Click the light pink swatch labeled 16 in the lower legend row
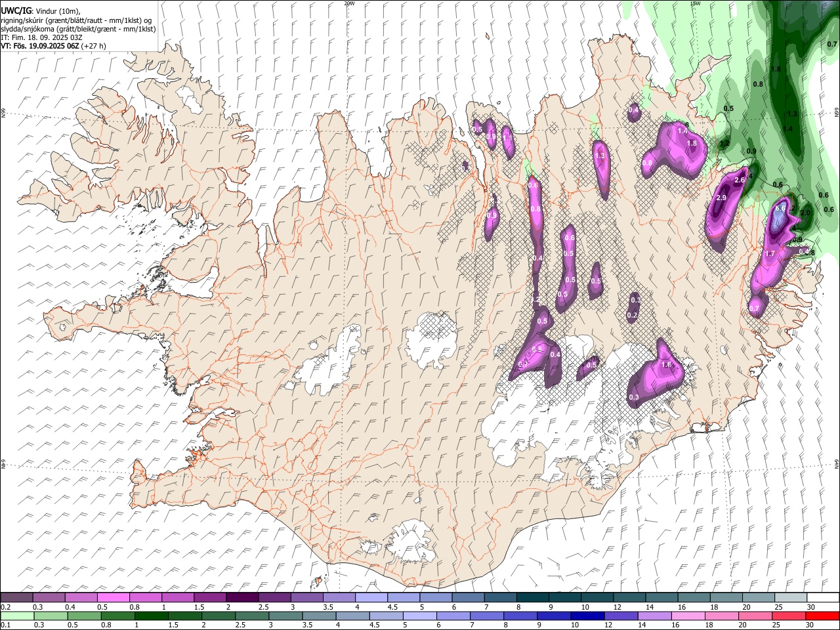The height and width of the screenshot is (630, 840). point(688,616)
